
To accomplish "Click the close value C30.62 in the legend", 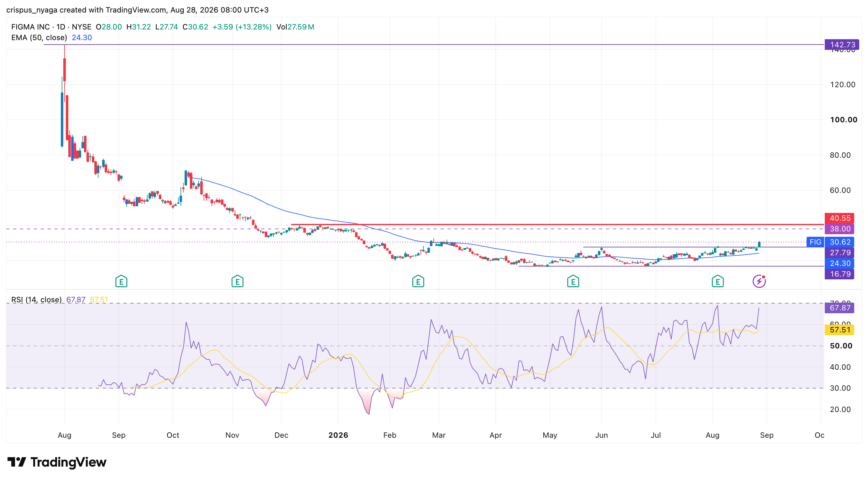I will (195, 27).
